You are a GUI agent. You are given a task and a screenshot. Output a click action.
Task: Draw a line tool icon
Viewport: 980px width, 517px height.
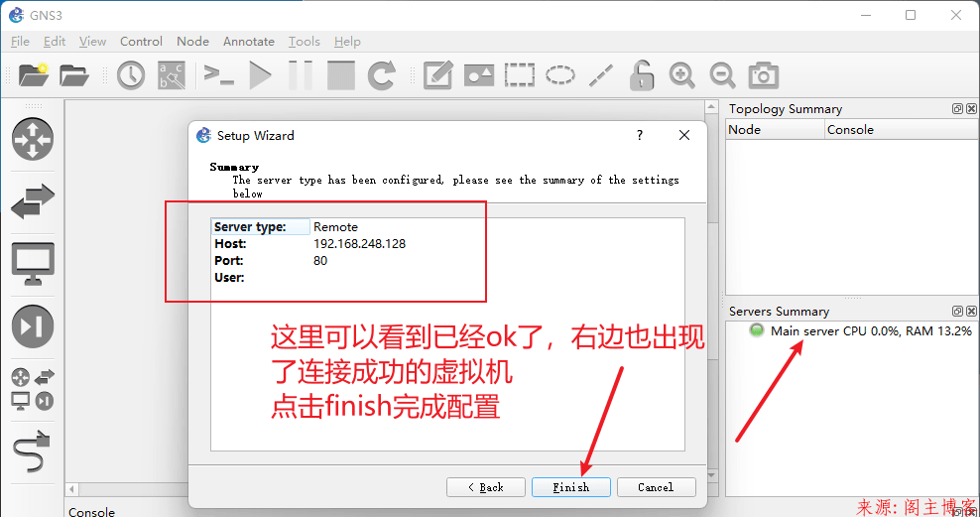coord(601,75)
